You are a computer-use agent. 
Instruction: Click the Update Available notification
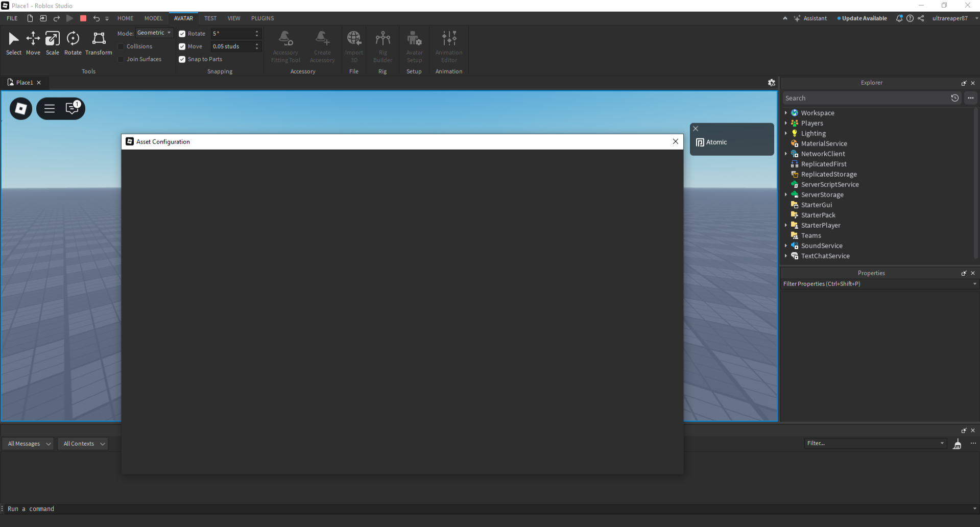point(862,18)
